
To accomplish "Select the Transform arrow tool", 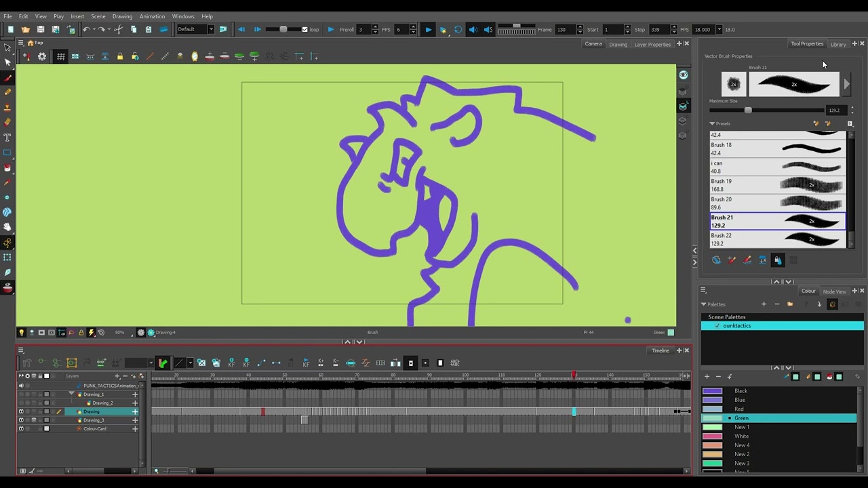I will coord(7,47).
